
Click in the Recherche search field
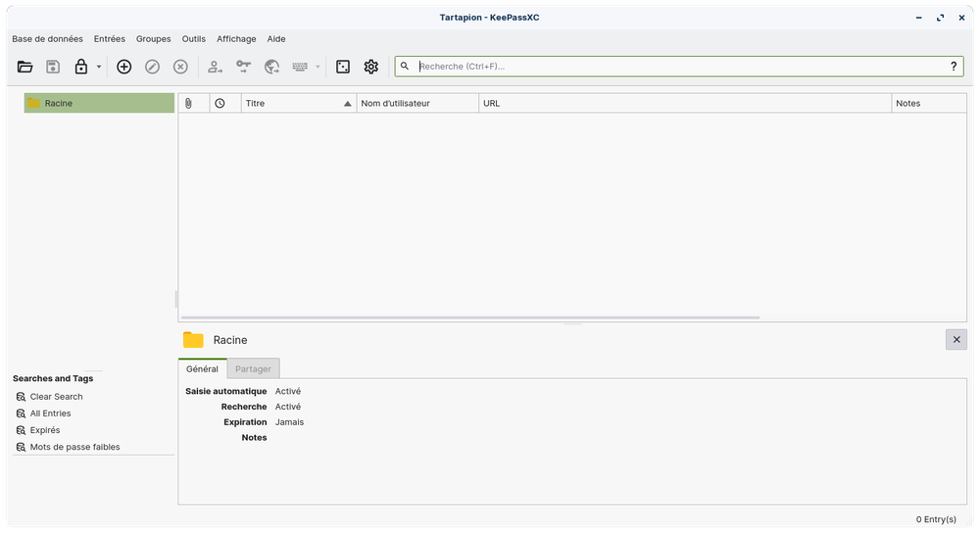click(676, 67)
